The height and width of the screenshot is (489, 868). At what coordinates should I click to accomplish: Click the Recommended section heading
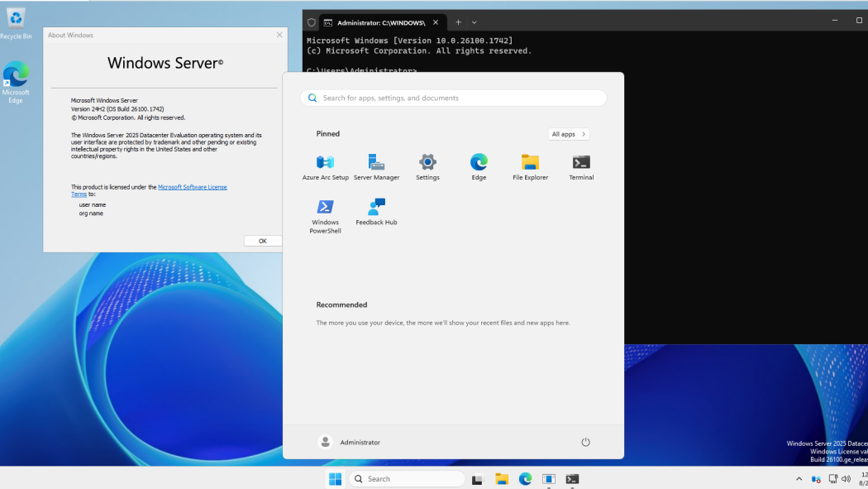341,305
